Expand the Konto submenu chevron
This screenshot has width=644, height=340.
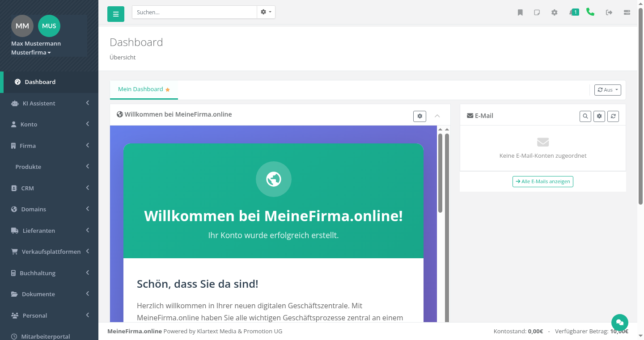88,124
